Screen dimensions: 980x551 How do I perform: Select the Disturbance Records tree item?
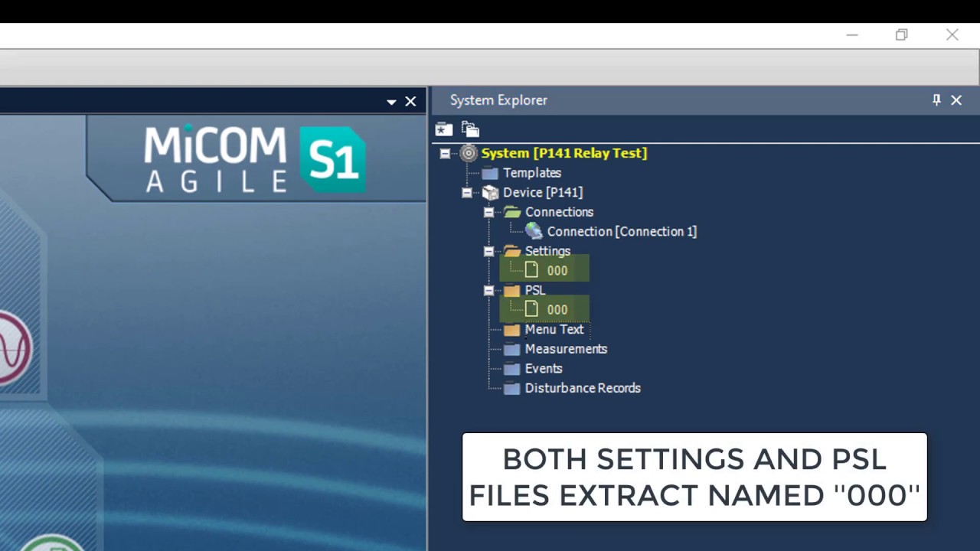pyautogui.click(x=583, y=388)
